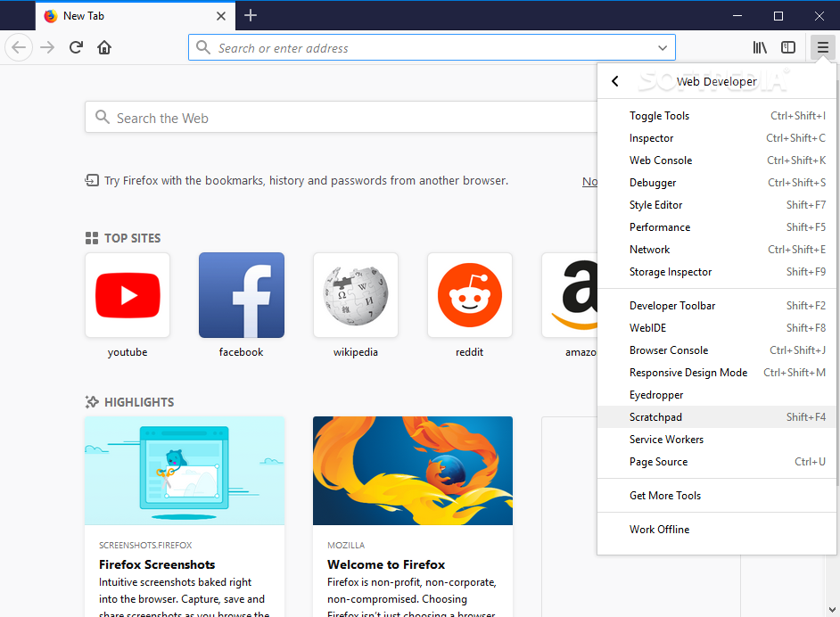The width and height of the screenshot is (840, 617).
Task: Select Scratchpad from Web Developer menu
Action: tap(655, 417)
